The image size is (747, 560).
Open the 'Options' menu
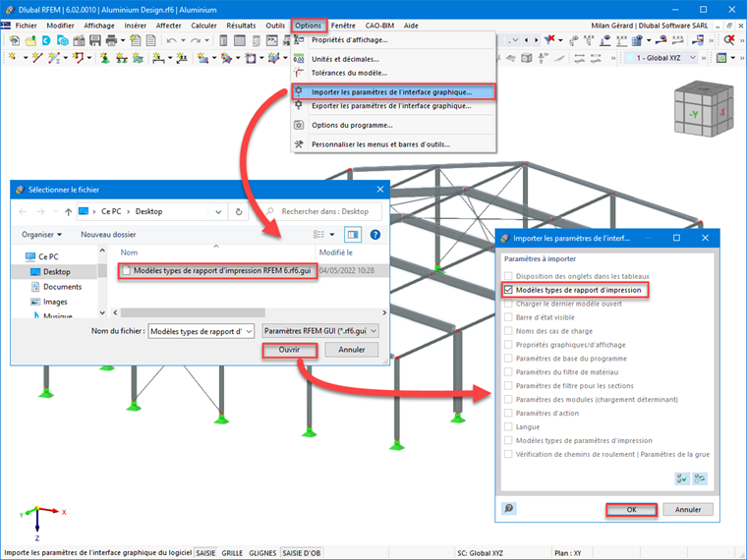pos(308,26)
